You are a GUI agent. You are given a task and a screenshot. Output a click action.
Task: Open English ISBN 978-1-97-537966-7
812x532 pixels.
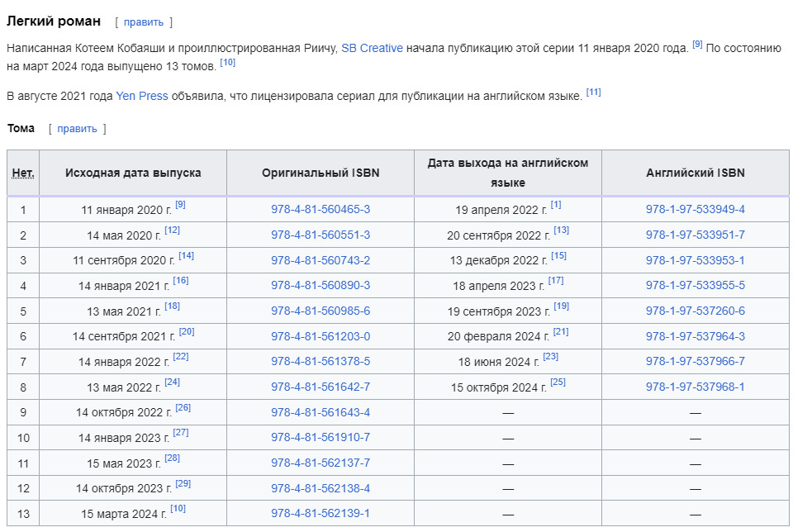tap(695, 362)
